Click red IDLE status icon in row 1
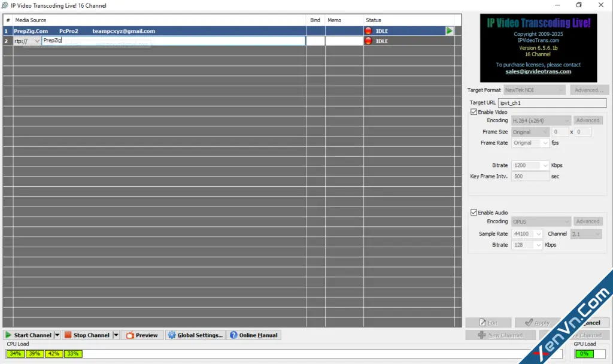Image resolution: width=613 pixels, height=364 pixels. [368, 31]
